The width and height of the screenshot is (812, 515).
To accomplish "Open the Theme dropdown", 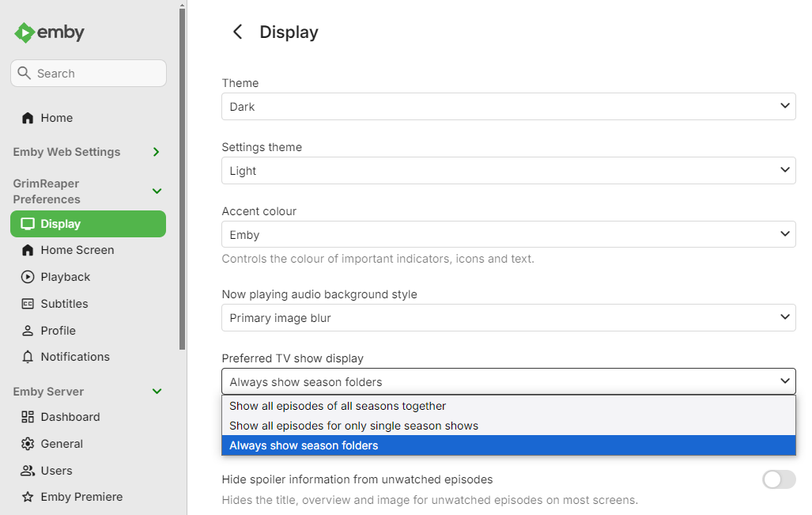I will [508, 106].
